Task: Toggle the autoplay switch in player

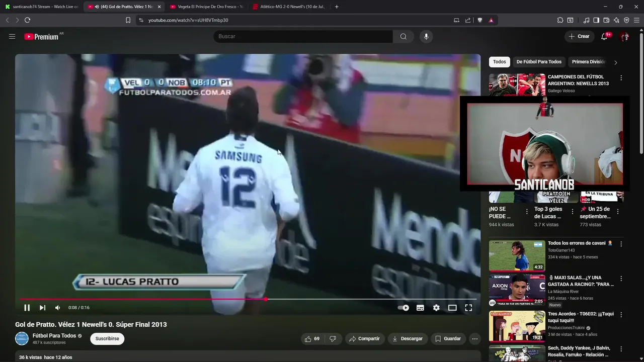Action: click(x=404, y=308)
